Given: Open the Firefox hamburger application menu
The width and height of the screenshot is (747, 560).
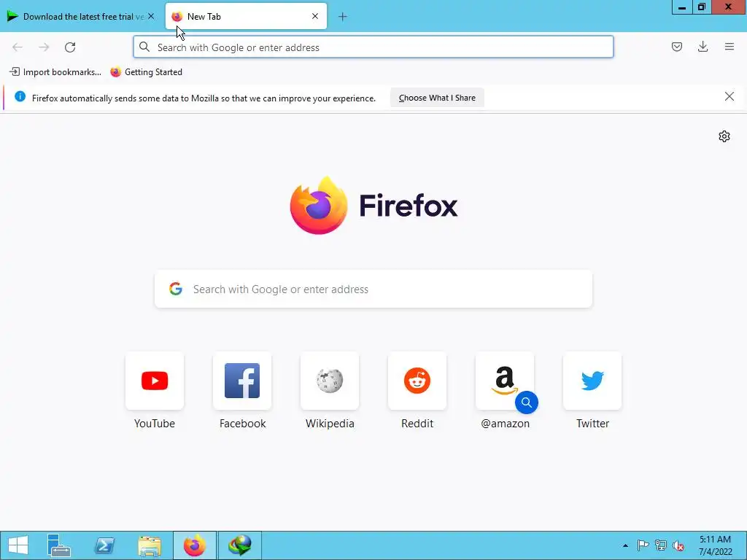Looking at the screenshot, I should [729, 47].
